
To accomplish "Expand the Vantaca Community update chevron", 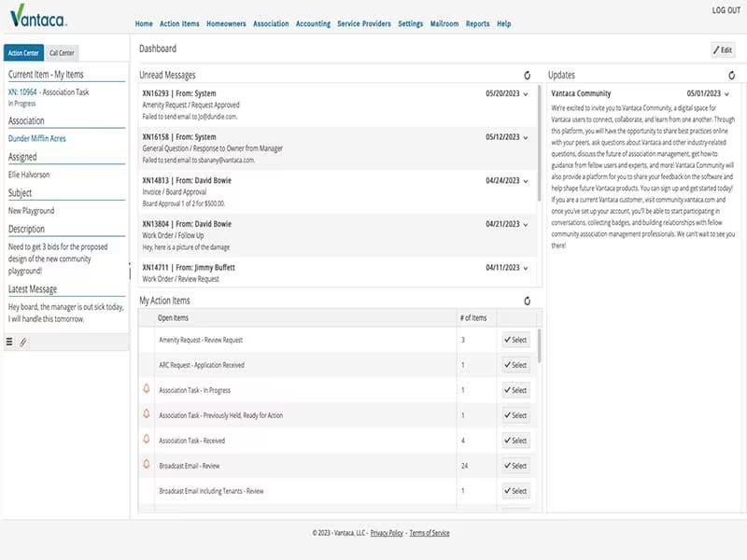I will [726, 94].
